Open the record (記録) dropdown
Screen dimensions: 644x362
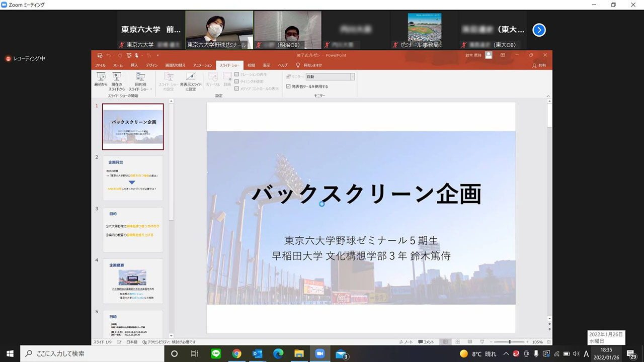tap(227, 80)
